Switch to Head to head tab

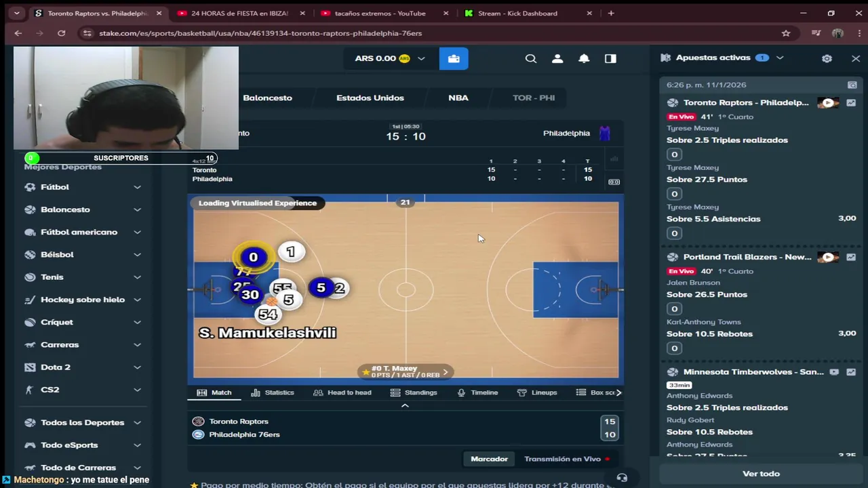[342, 392]
